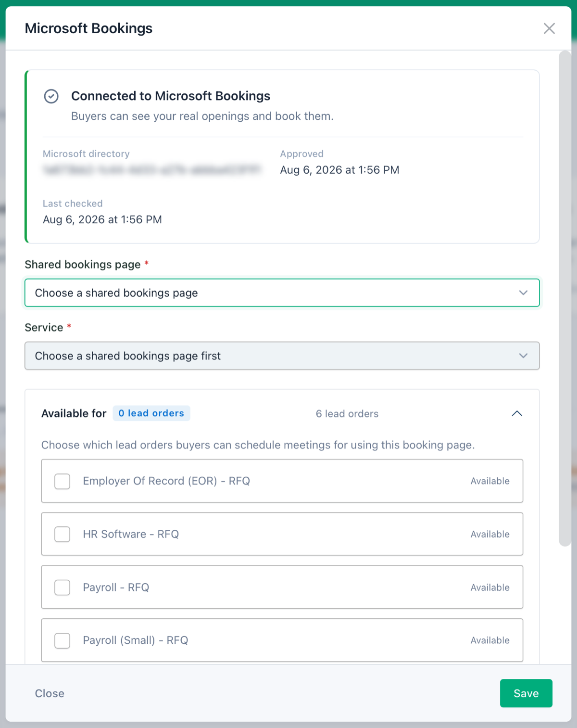This screenshot has width=577, height=728.
Task: Check the Payroll (Small) - RFQ checkbox
Action: 63,640
